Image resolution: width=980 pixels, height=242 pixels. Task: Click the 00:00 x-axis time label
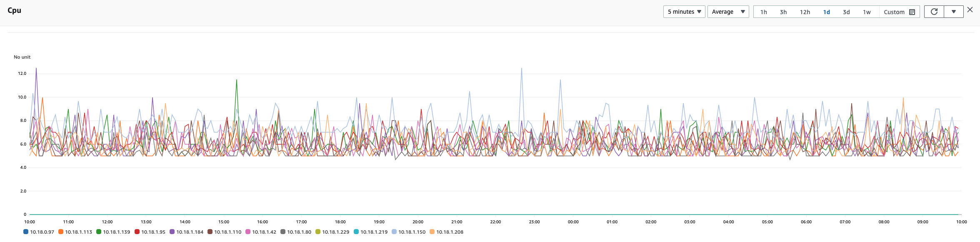tap(573, 222)
